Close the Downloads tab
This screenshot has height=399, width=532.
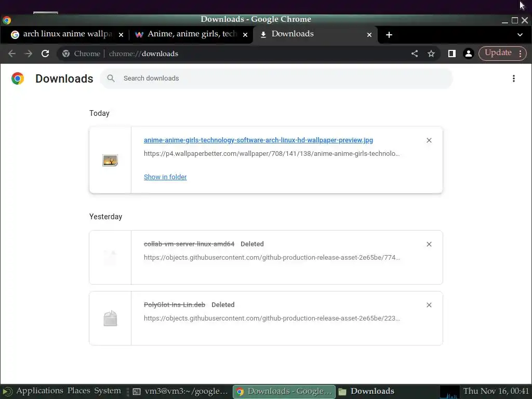pyautogui.click(x=369, y=35)
